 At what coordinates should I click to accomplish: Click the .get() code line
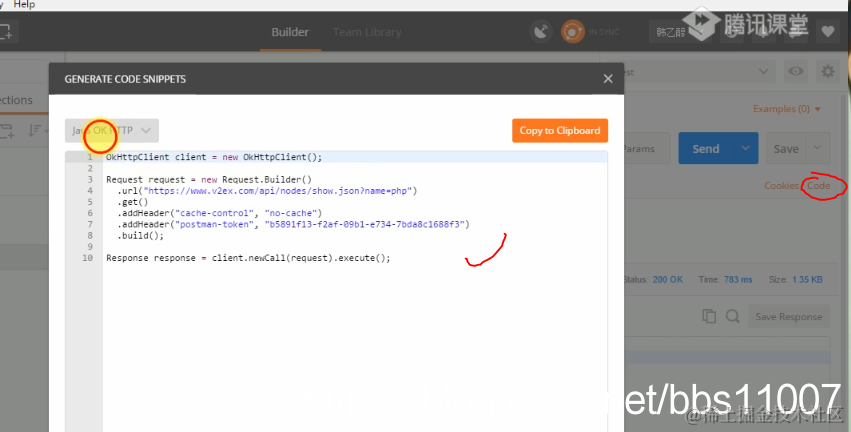click(132, 202)
